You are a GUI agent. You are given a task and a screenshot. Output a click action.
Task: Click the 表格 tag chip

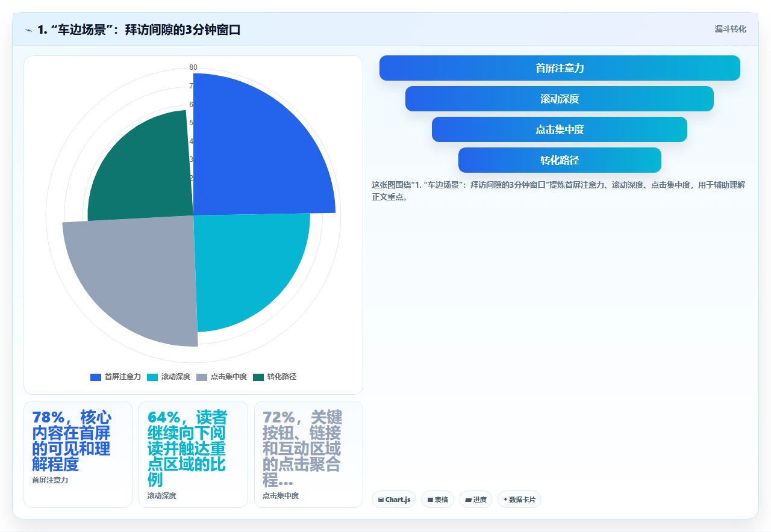click(x=438, y=500)
